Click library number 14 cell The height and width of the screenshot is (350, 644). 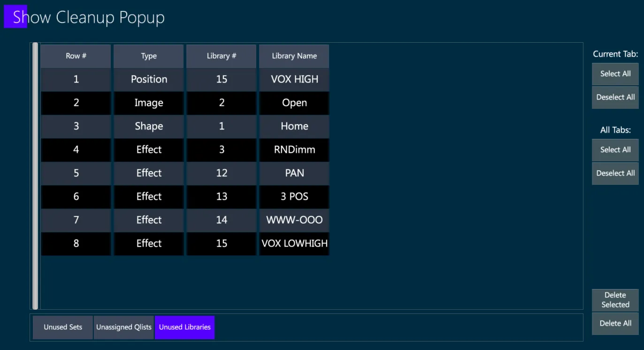point(222,220)
